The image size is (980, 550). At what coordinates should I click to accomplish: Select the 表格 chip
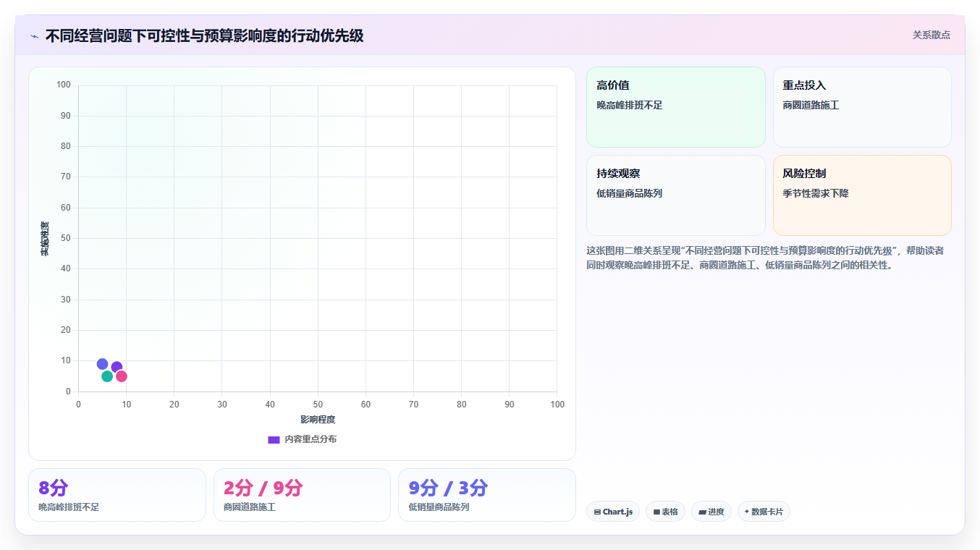point(665,512)
